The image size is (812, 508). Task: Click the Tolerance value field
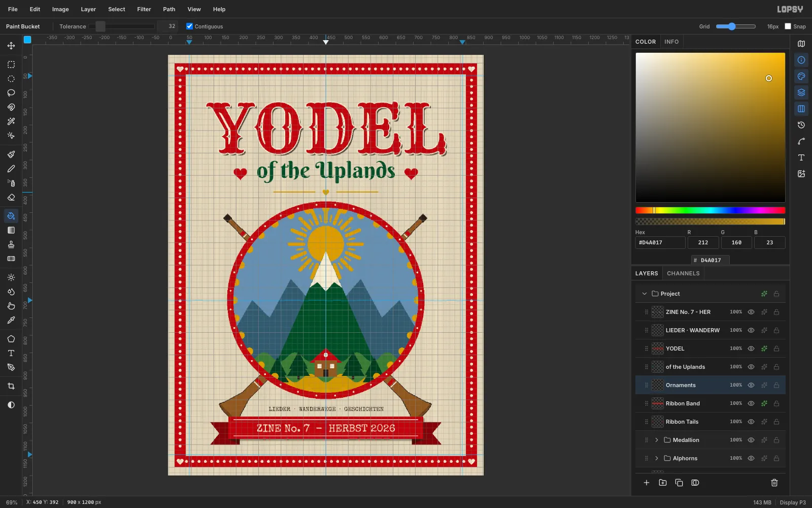click(x=167, y=26)
